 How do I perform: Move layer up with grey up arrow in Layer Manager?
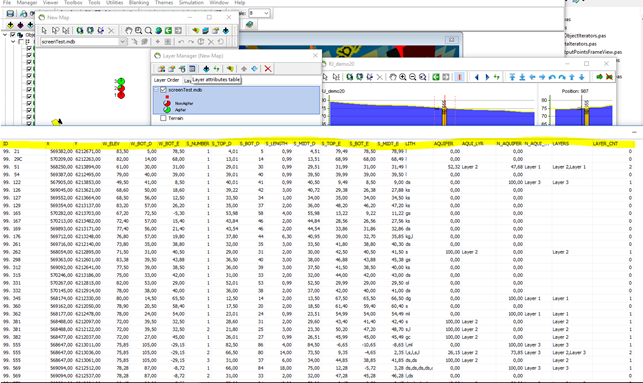point(244,68)
